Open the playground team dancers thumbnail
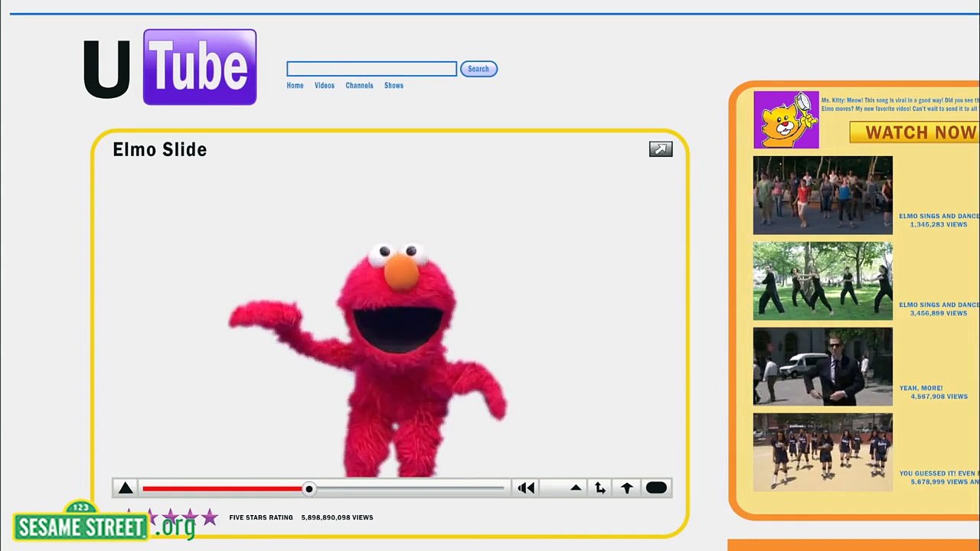Viewport: 980px width, 551px height. 823,452
